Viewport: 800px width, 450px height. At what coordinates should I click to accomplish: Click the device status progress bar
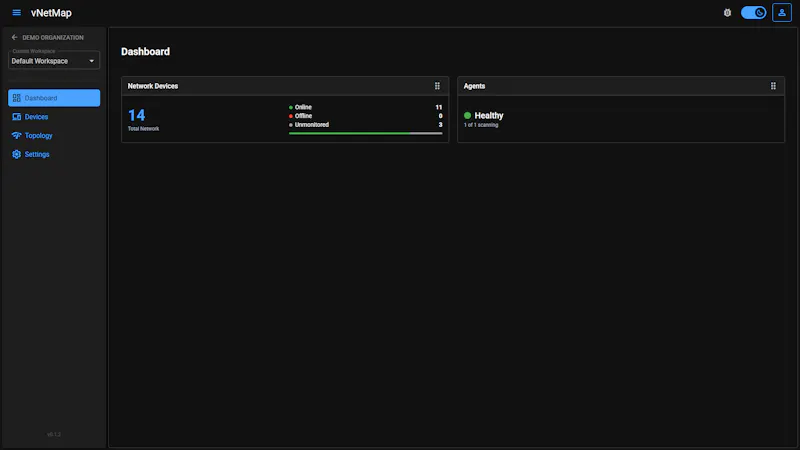365,133
